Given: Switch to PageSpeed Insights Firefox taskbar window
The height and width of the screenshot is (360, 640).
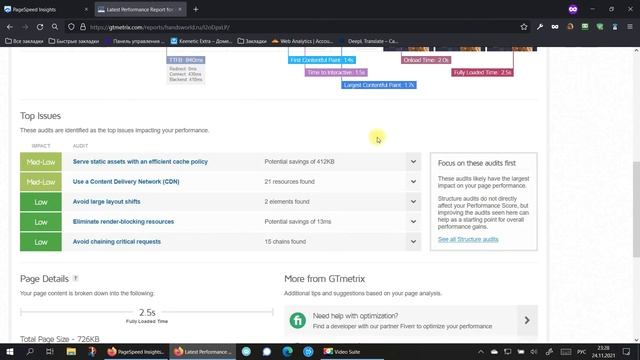Looking at the screenshot, I should (x=136, y=351).
